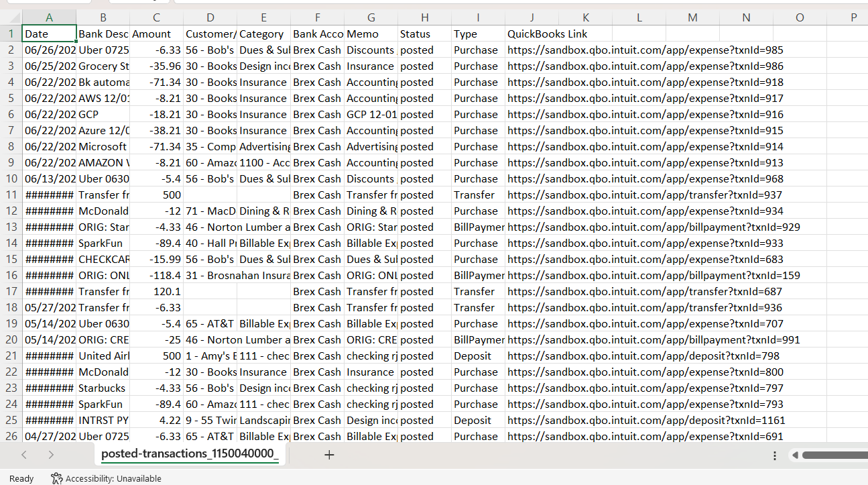
Task: Select column C header
Action: (x=156, y=18)
